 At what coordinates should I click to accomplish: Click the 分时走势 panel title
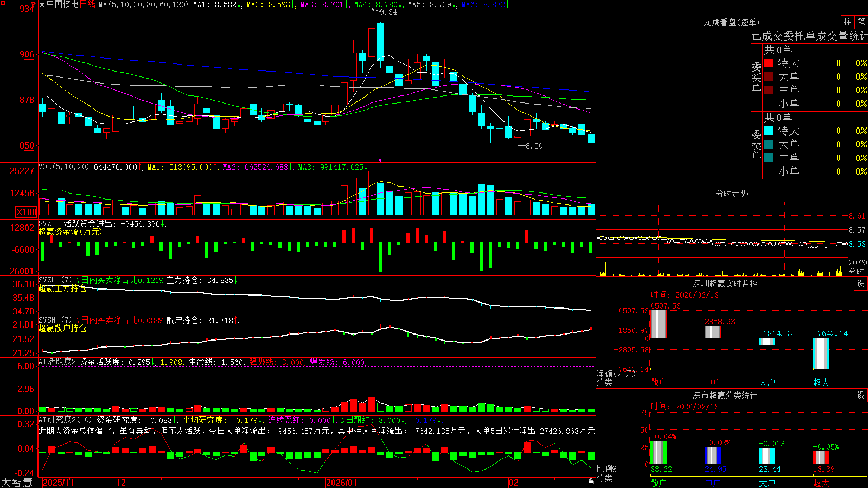[731, 194]
